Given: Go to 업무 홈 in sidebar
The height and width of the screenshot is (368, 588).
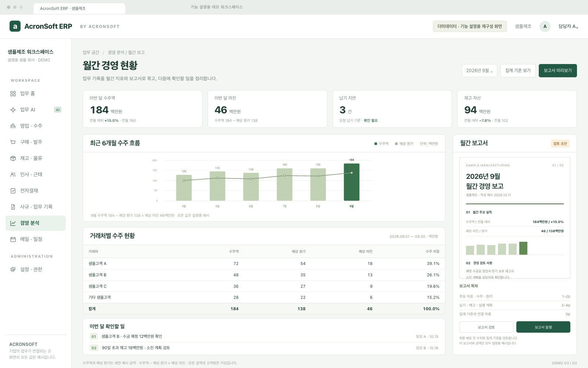Looking at the screenshot, I should (36, 93).
